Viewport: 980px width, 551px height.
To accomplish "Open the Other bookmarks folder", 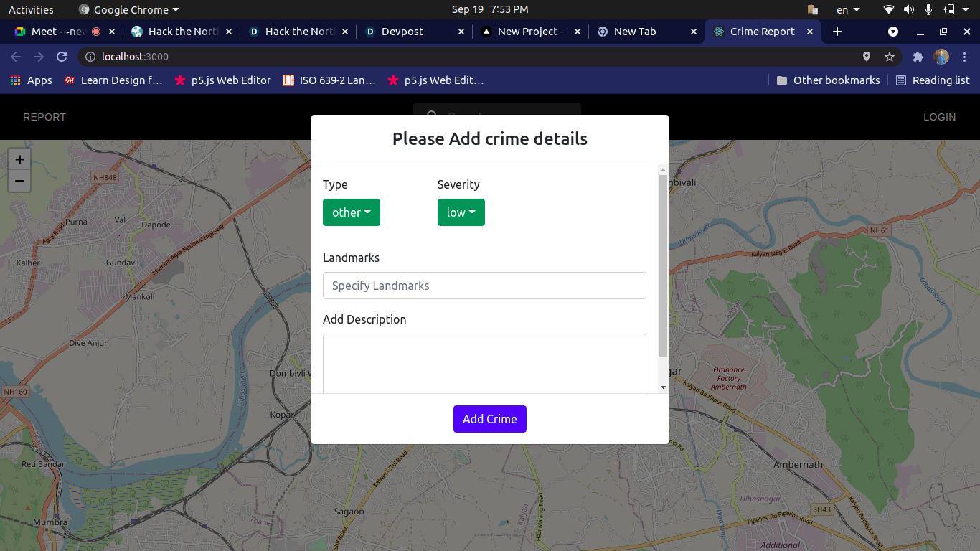I will 828,80.
